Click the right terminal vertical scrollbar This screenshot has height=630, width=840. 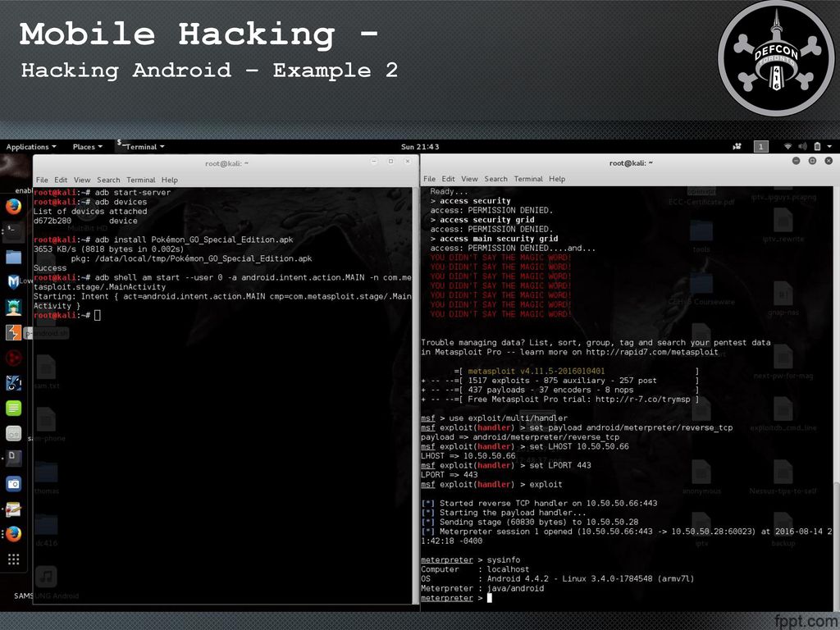836,546
